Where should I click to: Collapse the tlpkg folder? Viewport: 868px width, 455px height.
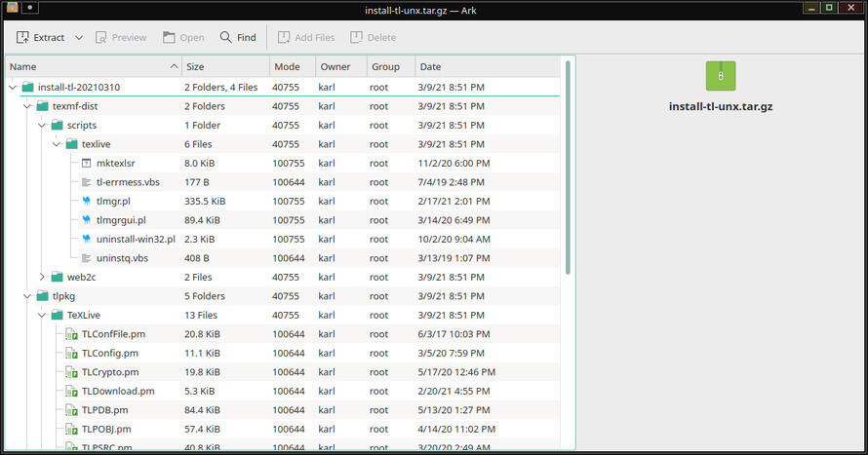[27, 296]
